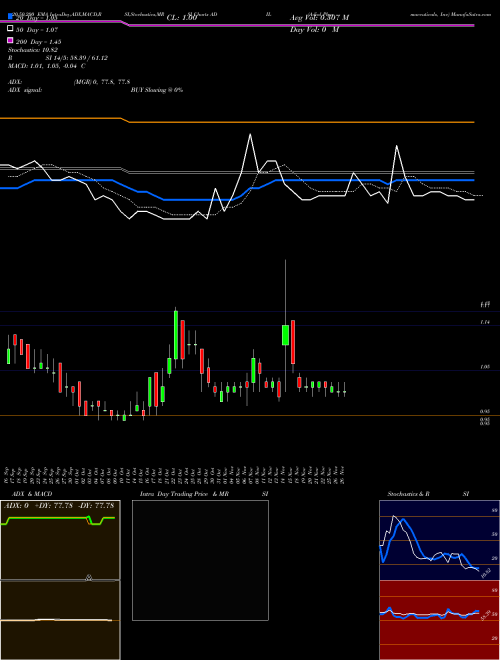
Task: Click the 'SI 14/3: 38.39 / 61.12' reading
Action: pyautogui.click(x=77, y=58)
